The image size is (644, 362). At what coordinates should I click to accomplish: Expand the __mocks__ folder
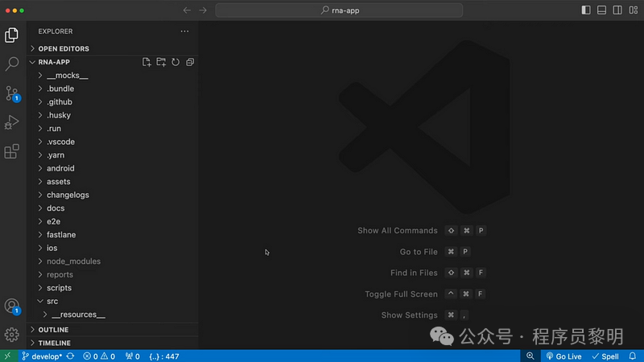pyautogui.click(x=113, y=76)
